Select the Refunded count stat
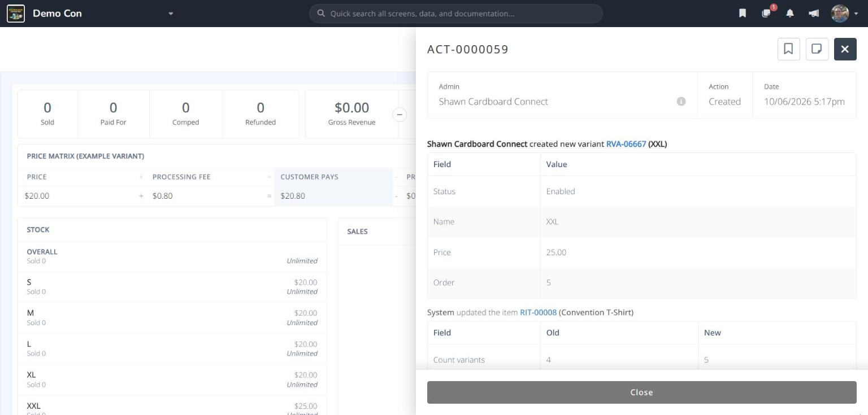Viewport: 868px width, 415px height. point(261,113)
